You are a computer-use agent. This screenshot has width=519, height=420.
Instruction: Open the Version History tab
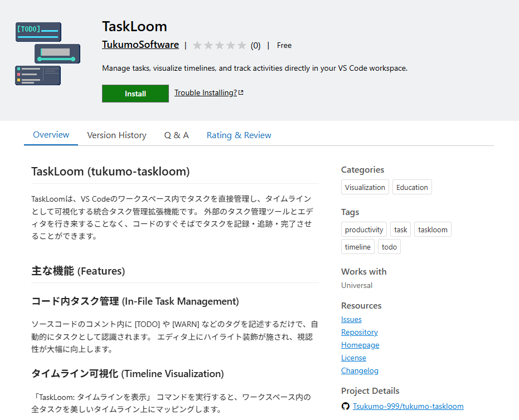(x=117, y=135)
